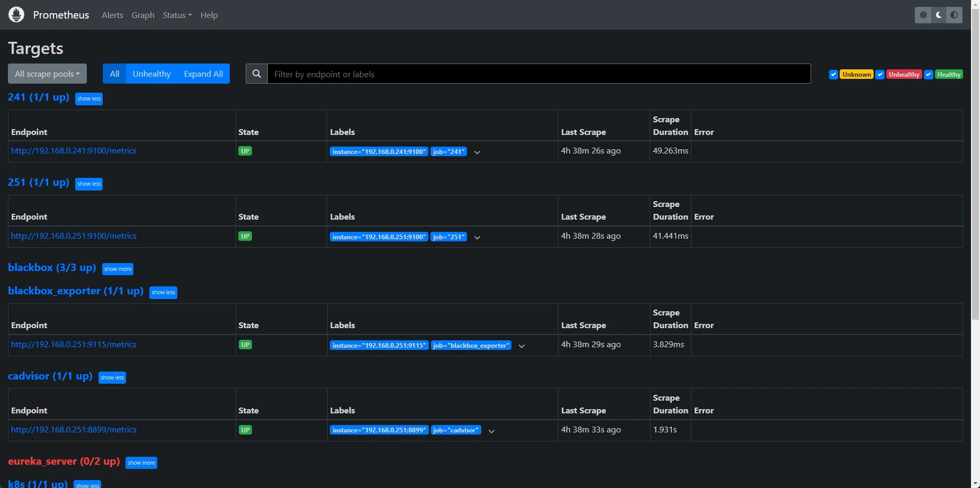This screenshot has width=980, height=488.
Task: Open the Status menu dropdown
Action: [x=177, y=15]
